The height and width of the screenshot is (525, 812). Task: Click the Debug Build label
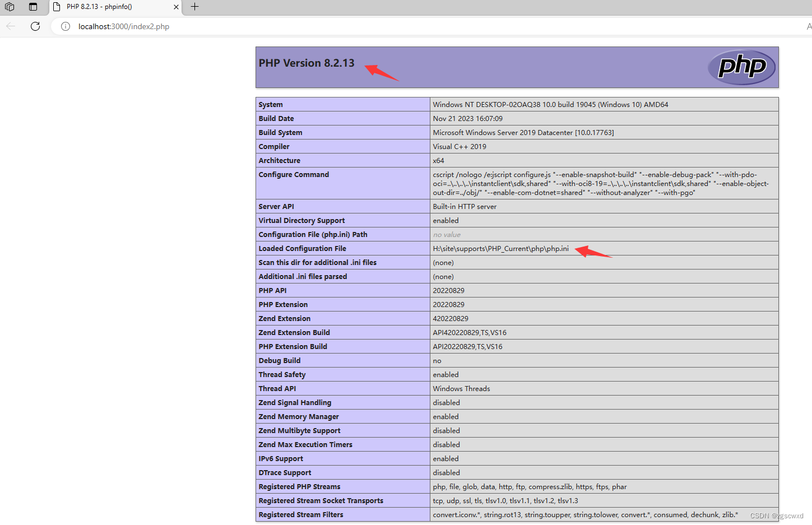(x=280, y=361)
